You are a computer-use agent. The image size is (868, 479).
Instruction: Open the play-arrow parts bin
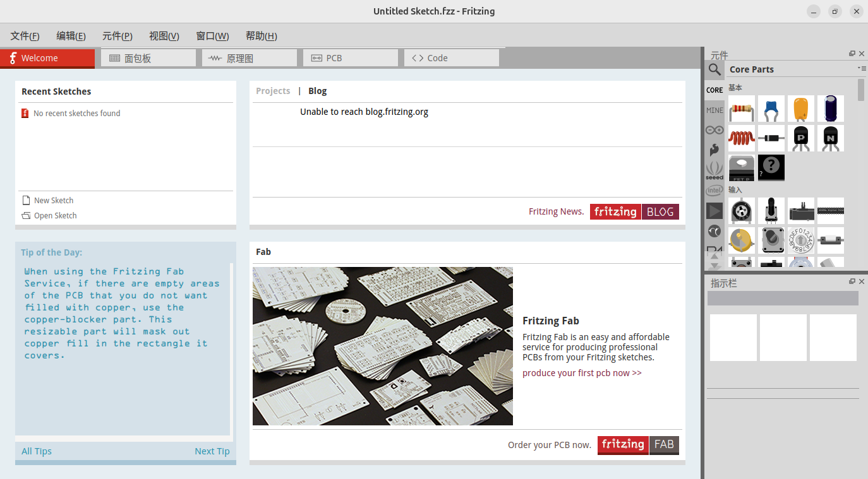[x=714, y=211]
